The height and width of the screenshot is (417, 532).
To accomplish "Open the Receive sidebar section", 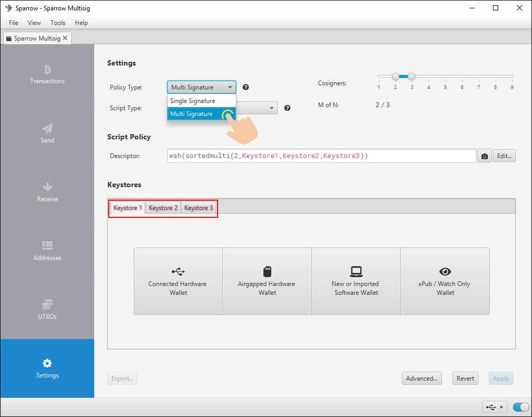I will pos(47,192).
